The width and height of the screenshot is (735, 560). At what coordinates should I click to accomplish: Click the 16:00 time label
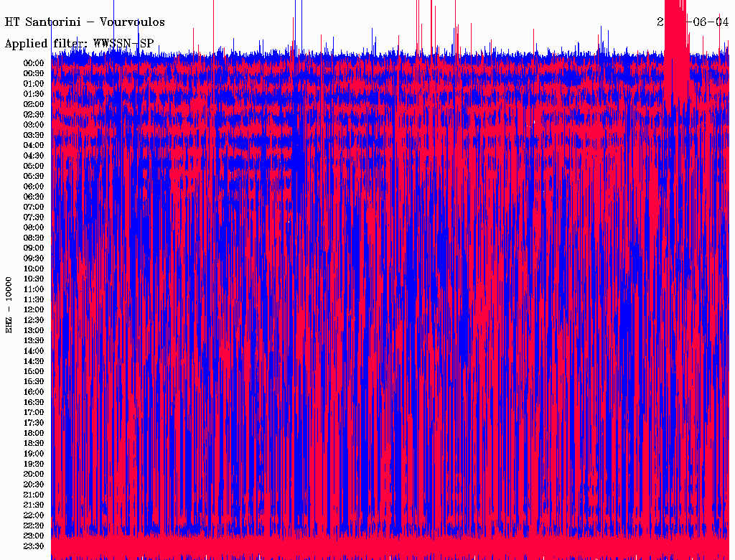pos(34,391)
